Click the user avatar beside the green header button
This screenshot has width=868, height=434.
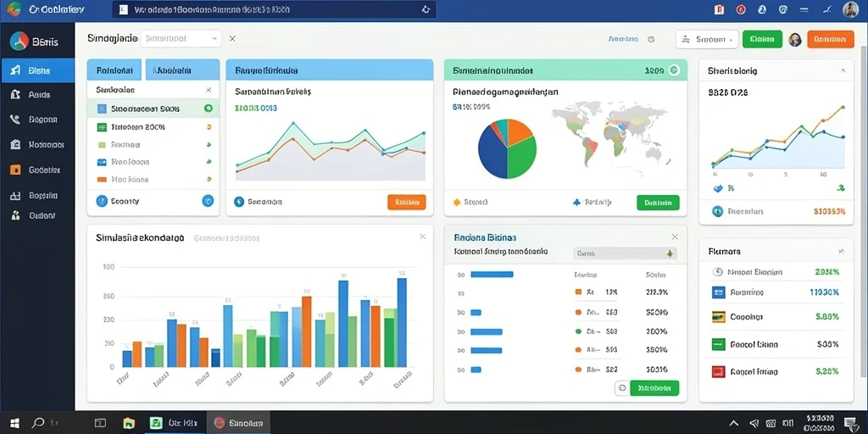point(795,39)
